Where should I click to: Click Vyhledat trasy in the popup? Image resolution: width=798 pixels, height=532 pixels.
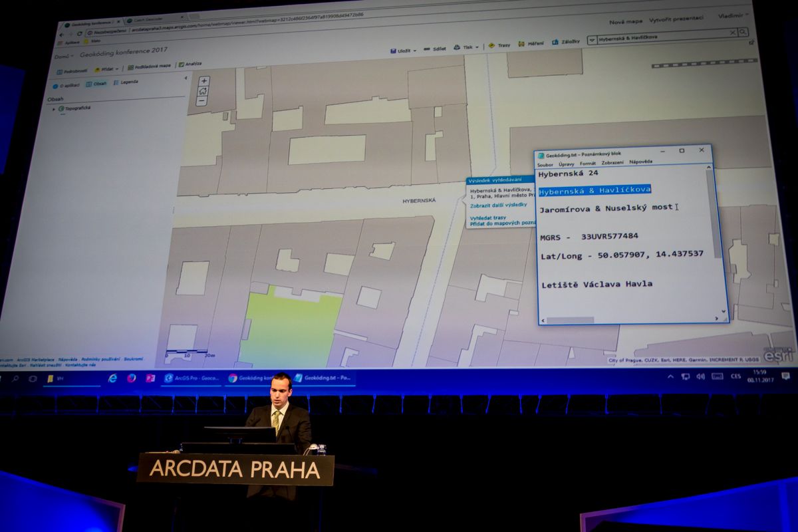tap(488, 217)
